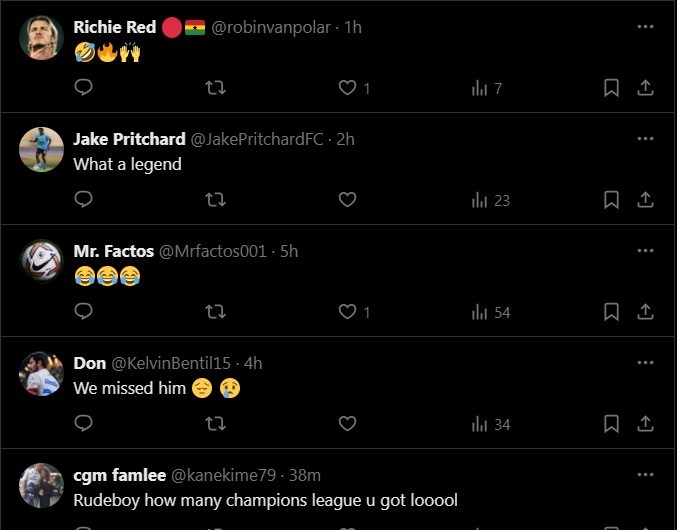
Task: Open more options for cgm famlee's tweet
Action: point(645,475)
